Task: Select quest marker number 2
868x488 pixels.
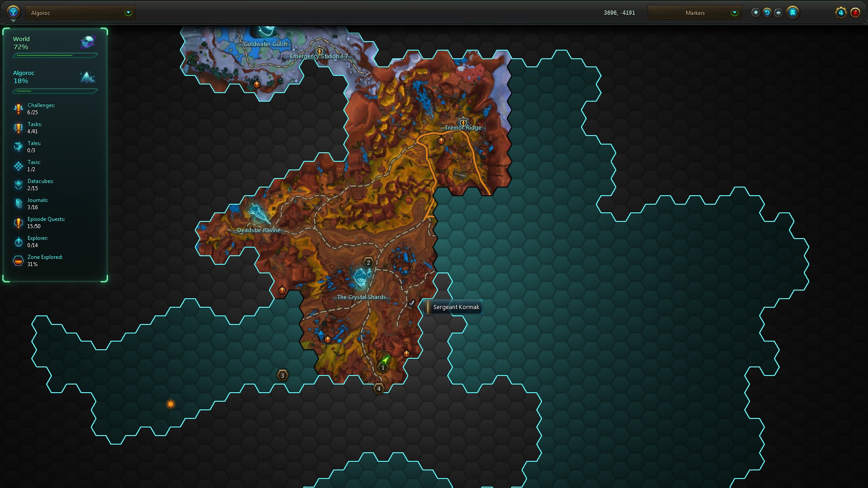Action: 368,263
